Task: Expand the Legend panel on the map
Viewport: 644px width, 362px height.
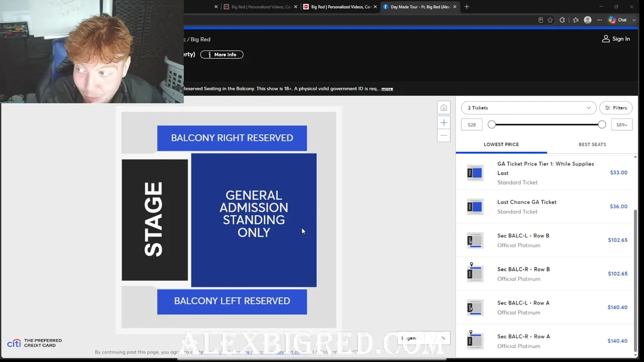Action: point(424,338)
